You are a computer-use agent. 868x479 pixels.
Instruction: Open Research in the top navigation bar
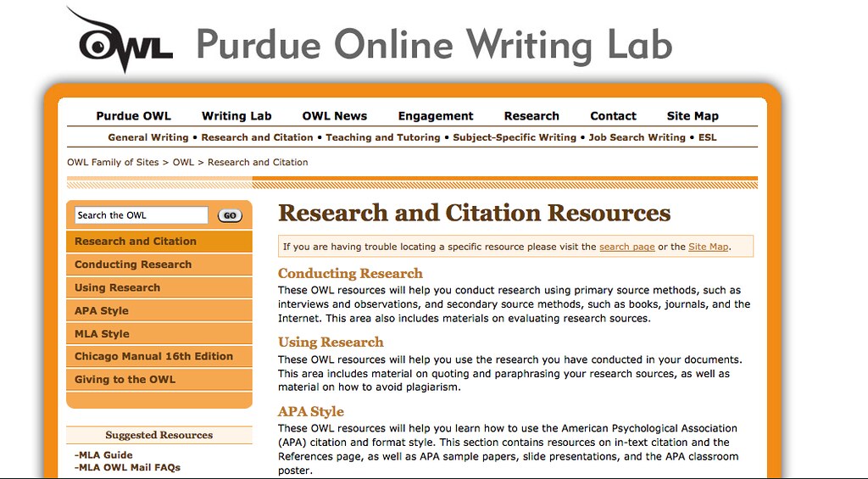(x=531, y=116)
